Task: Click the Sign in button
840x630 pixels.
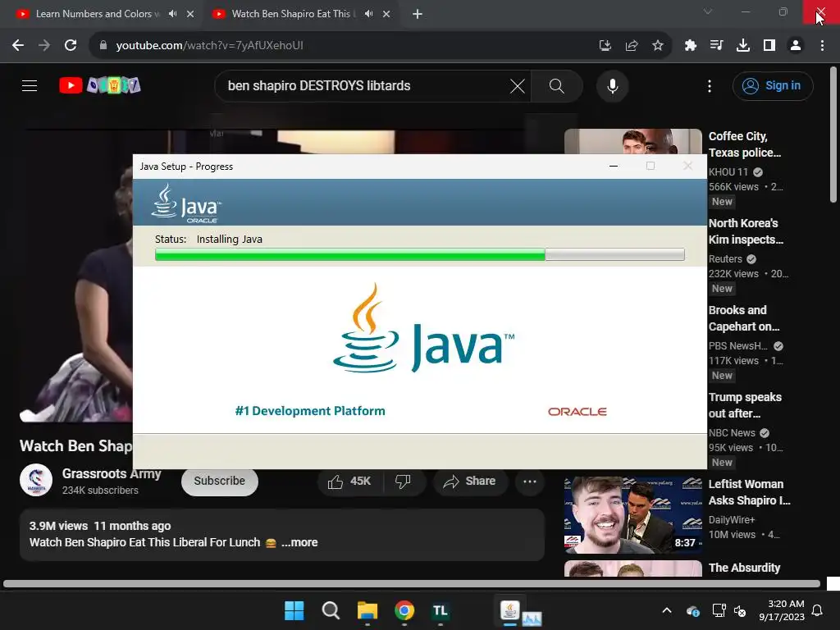Action: coord(773,85)
